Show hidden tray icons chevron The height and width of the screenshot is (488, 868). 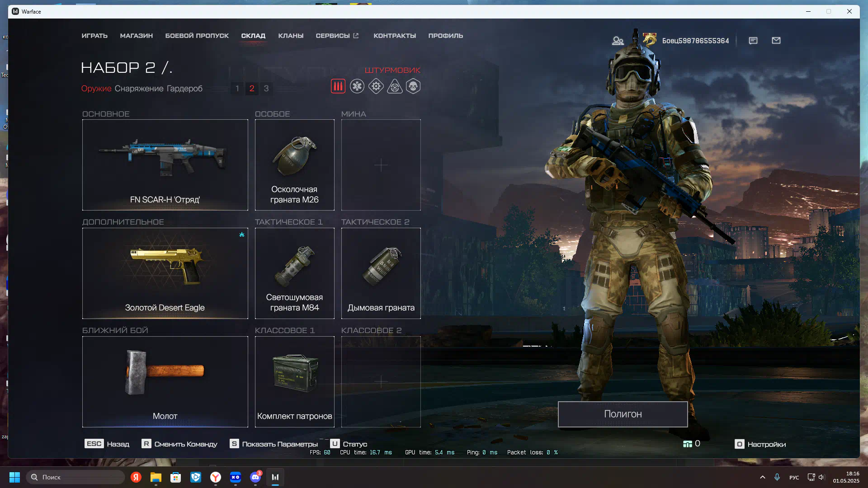[763, 477]
